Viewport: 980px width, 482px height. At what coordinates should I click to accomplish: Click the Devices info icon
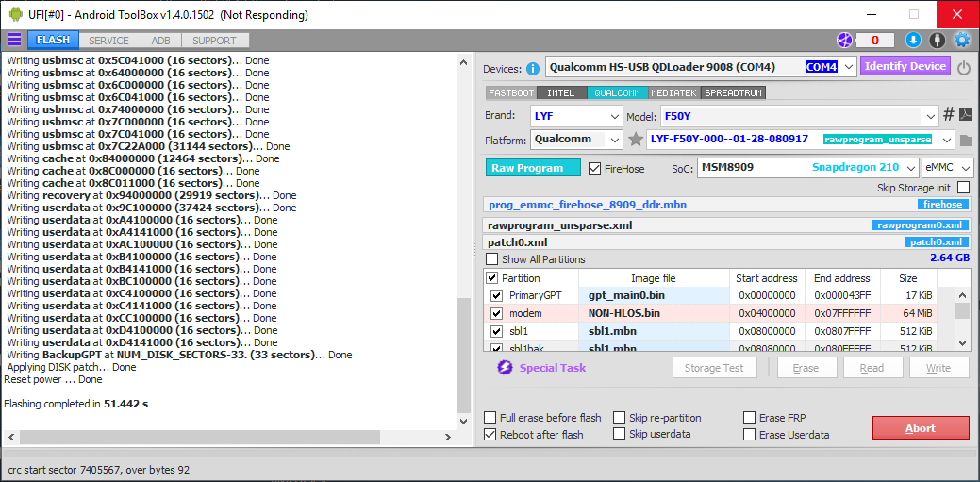click(x=533, y=68)
